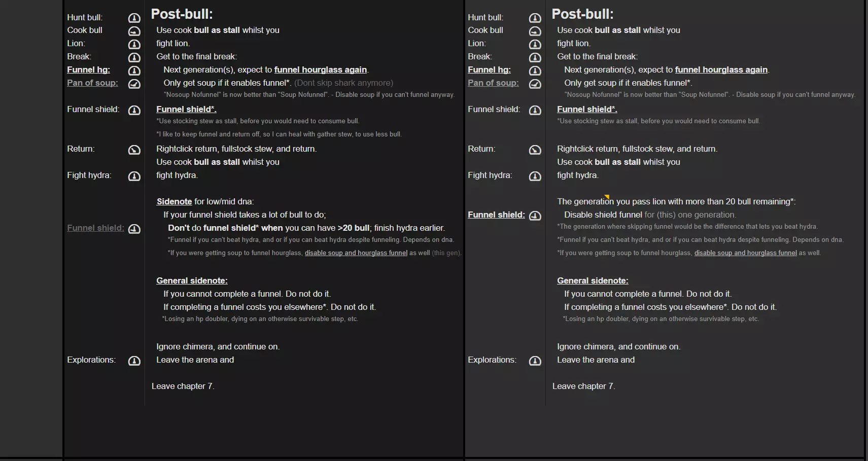Click the gauge icon beside the dimmed Funnel shield label

tap(134, 229)
